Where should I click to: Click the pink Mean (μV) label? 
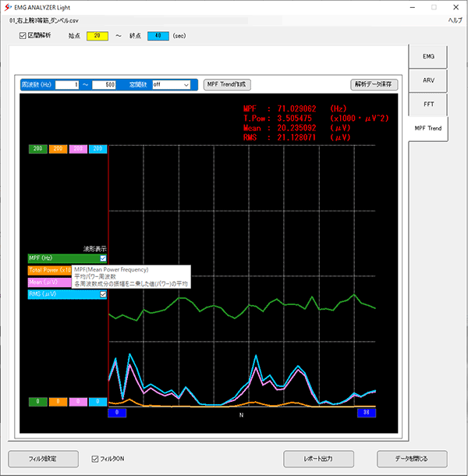coord(50,282)
